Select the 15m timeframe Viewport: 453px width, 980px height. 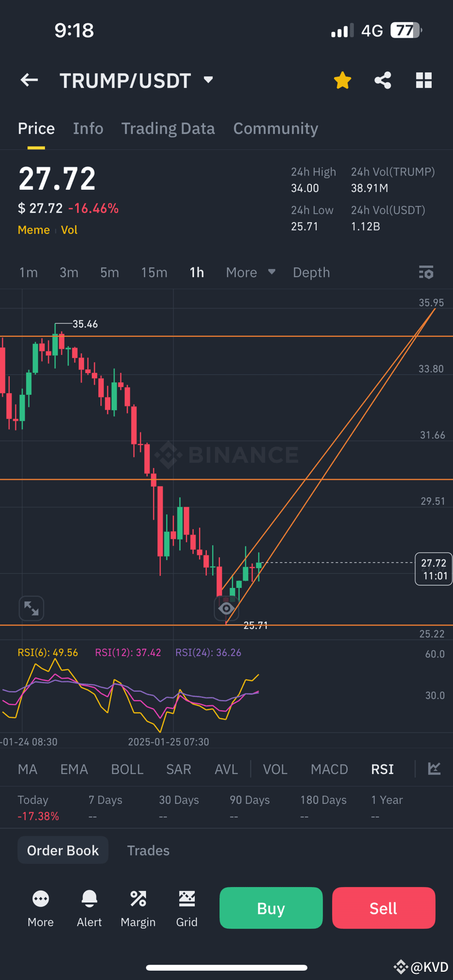(x=154, y=272)
